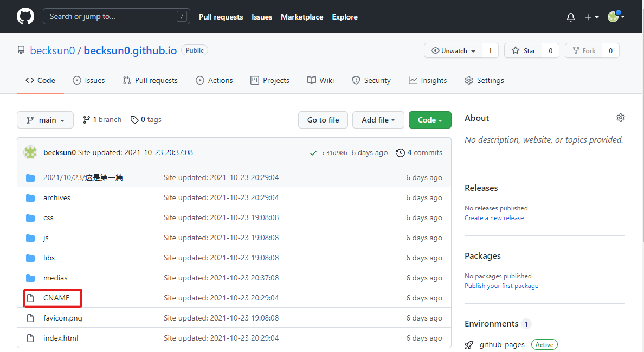Screen dimensions: 644x352
Task: Open the GitHub home logo
Action: [25, 17]
